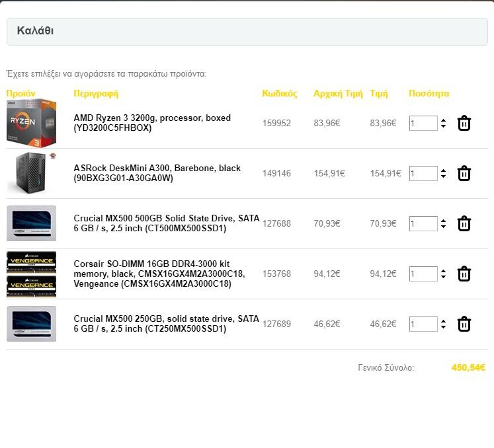494x448 pixels.
Task: Click the Προϊόν column header
Action: (x=21, y=94)
